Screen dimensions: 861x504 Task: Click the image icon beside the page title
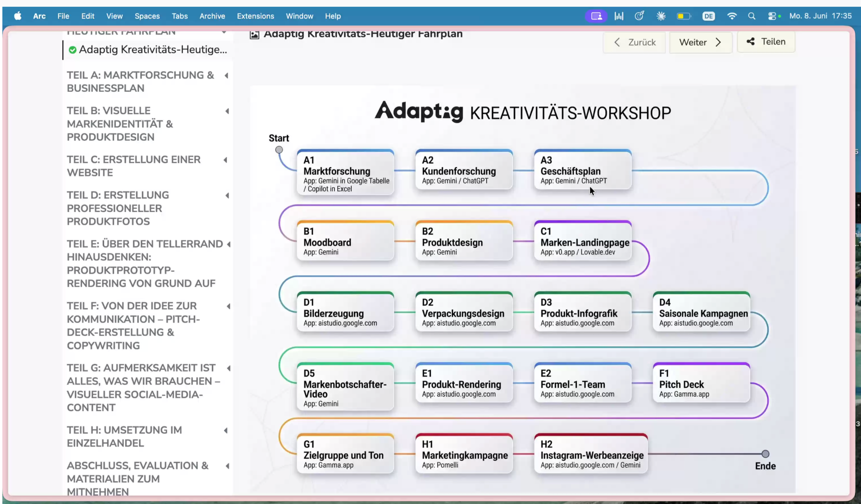254,35
